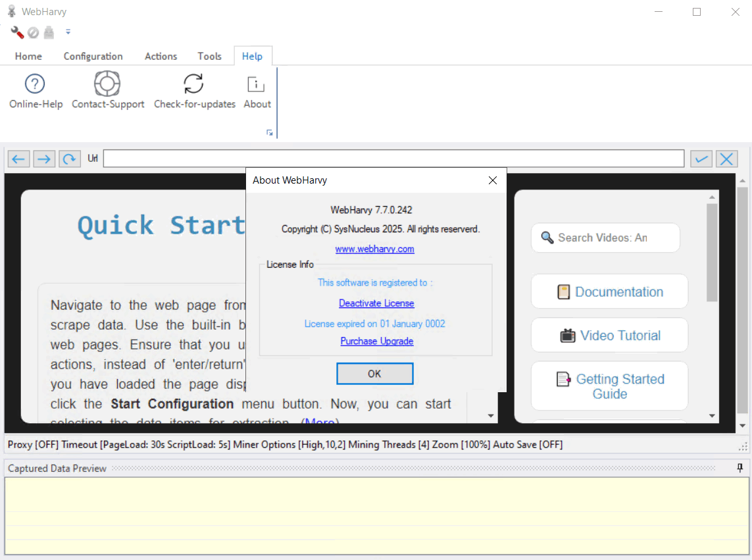Click the Contact-Support lifebuoy icon

[107, 84]
